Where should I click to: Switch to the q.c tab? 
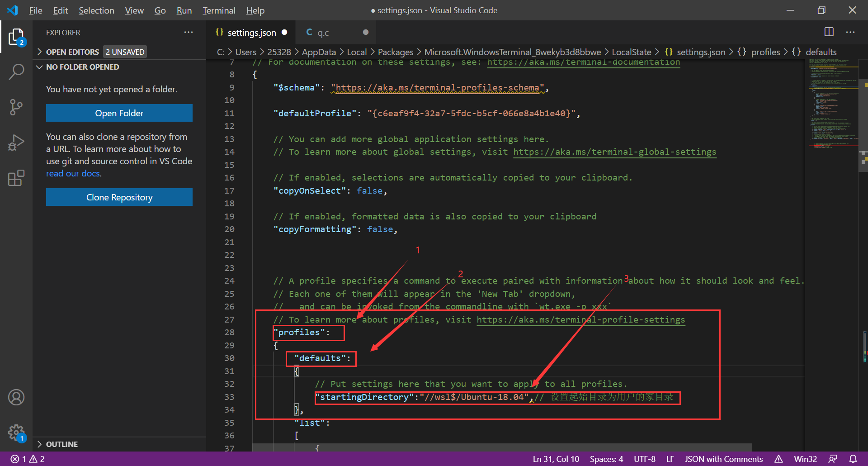click(335, 33)
